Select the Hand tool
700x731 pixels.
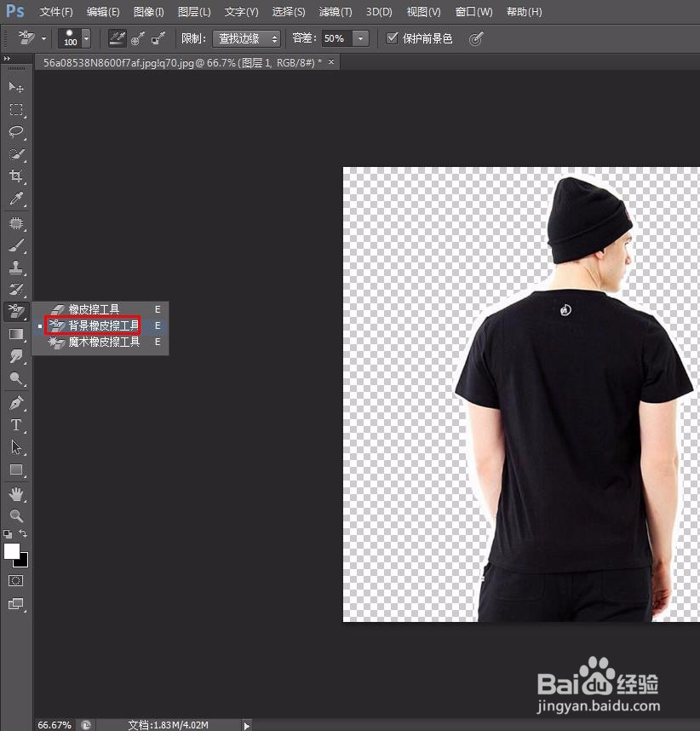pos(16,493)
